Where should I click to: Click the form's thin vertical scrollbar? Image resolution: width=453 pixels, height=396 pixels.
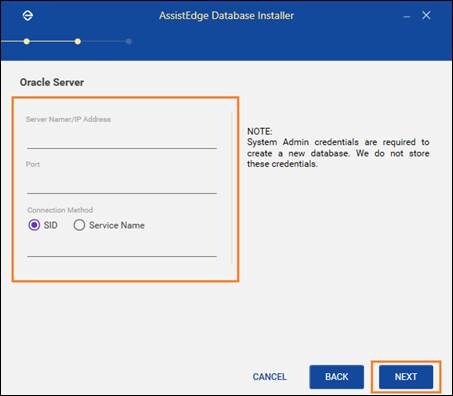click(232, 188)
